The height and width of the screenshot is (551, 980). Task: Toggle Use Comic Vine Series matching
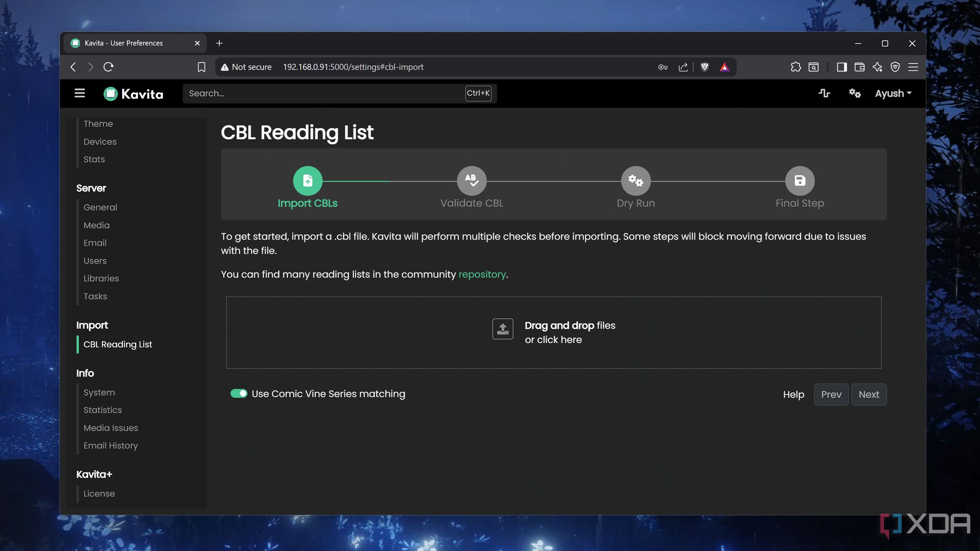coord(239,394)
